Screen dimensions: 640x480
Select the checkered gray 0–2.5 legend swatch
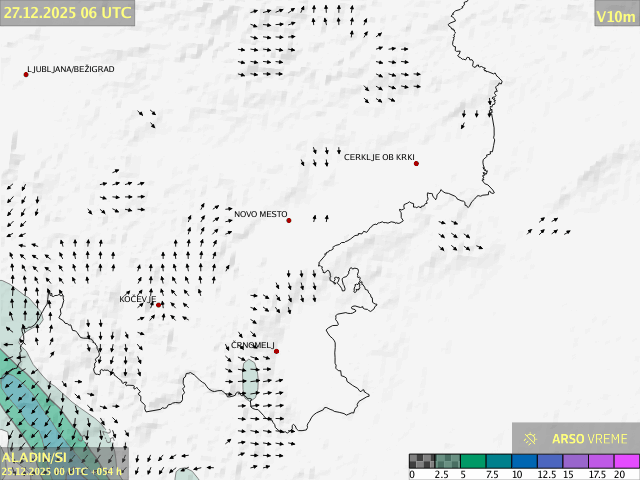(x=423, y=461)
